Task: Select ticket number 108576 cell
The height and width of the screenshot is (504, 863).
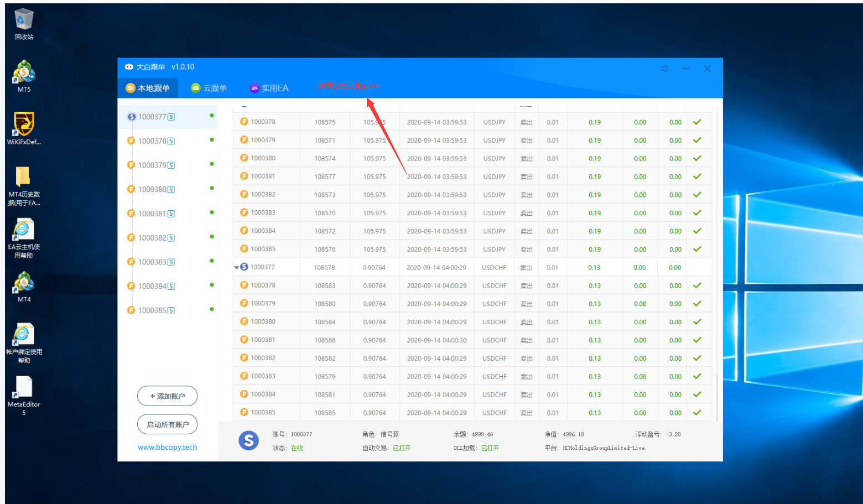Action: point(325,250)
